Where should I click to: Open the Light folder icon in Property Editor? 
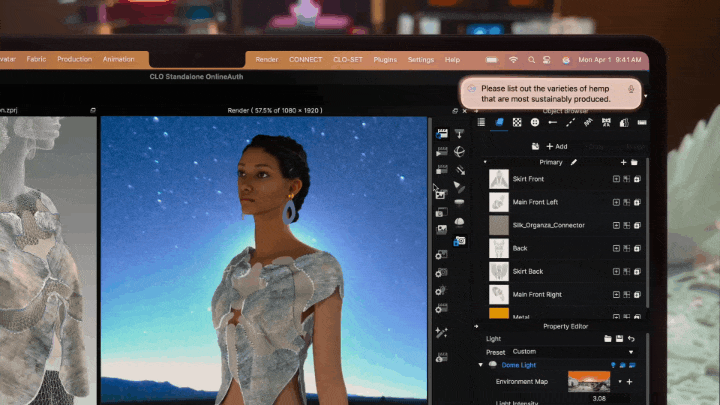click(608, 339)
